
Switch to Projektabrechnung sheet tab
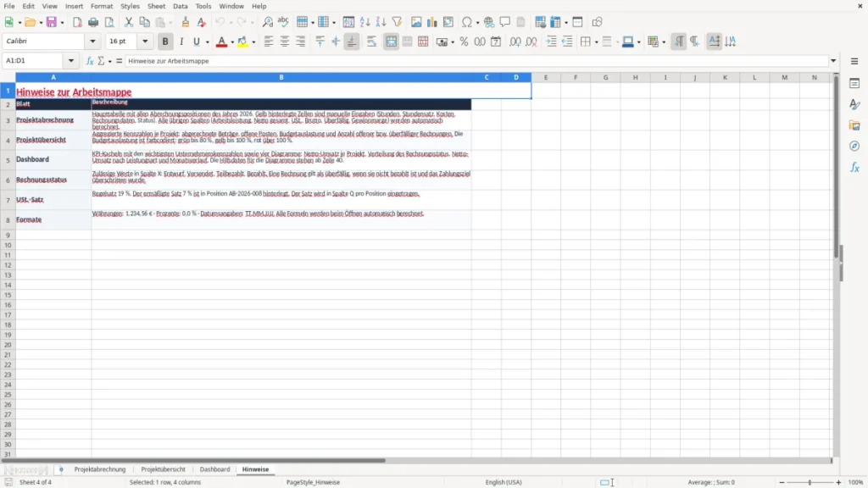pos(100,469)
